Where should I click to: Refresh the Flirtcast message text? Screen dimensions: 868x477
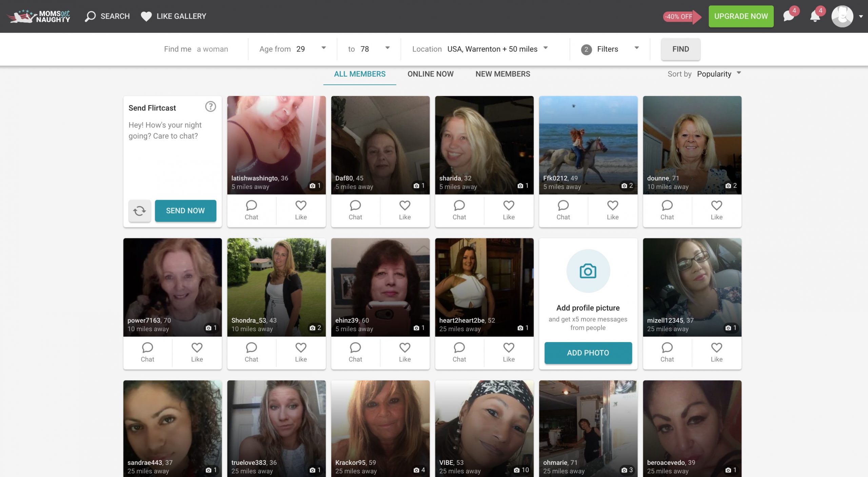(139, 211)
